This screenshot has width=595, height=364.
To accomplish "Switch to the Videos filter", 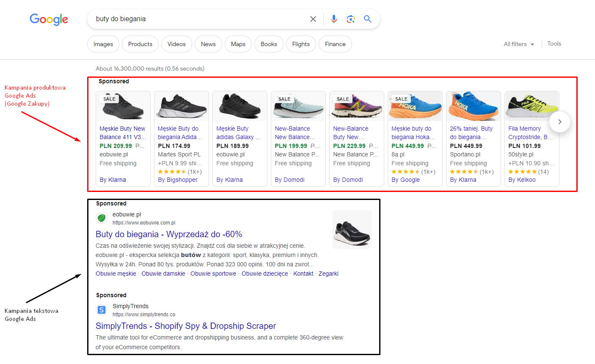I will point(176,44).
